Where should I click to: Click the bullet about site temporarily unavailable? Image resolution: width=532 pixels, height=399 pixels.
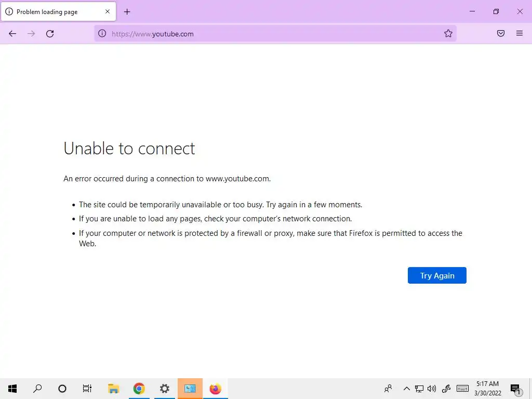(220, 205)
